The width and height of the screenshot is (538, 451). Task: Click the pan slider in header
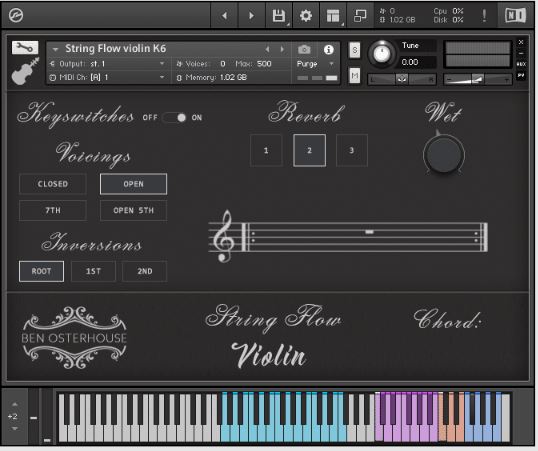coord(402,79)
